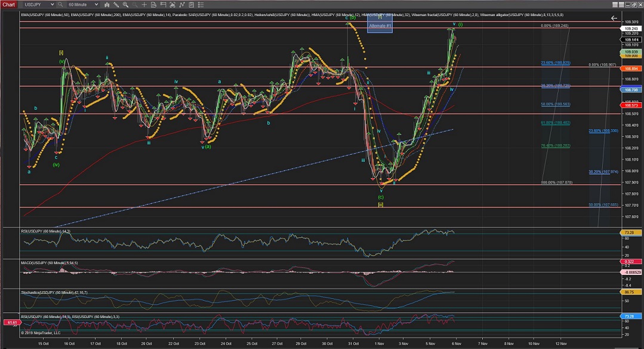Click the RSI(USDJPY (60 Minute),14,3) panel label
This screenshot has width=644, height=349.
tap(45, 231)
